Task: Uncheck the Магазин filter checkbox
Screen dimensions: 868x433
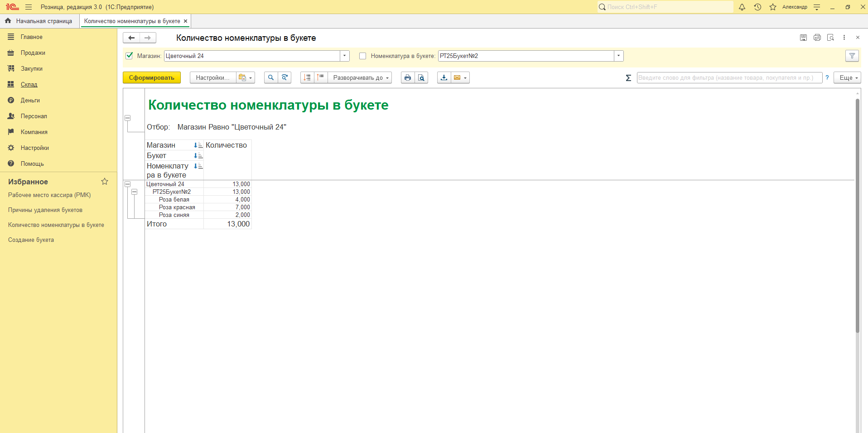Action: [130, 56]
